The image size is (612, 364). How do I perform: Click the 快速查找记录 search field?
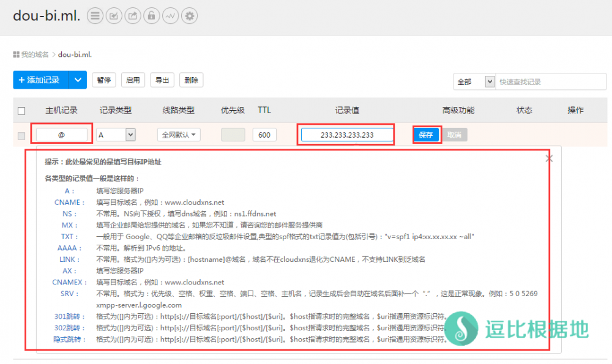coord(550,81)
